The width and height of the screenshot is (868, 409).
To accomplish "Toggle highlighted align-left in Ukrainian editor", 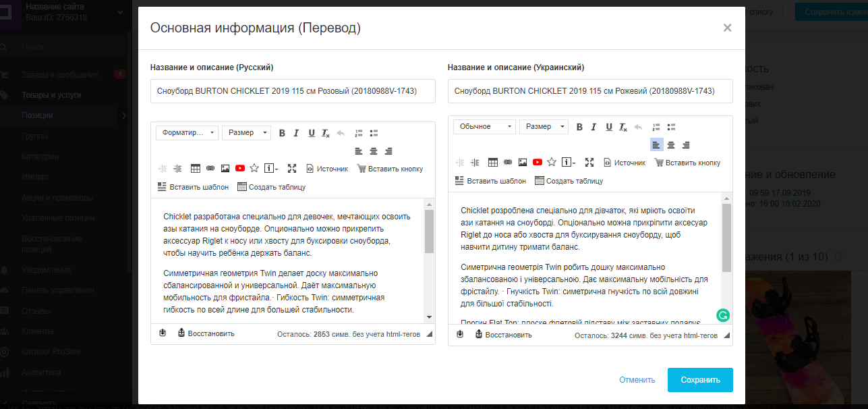I will click(x=657, y=144).
